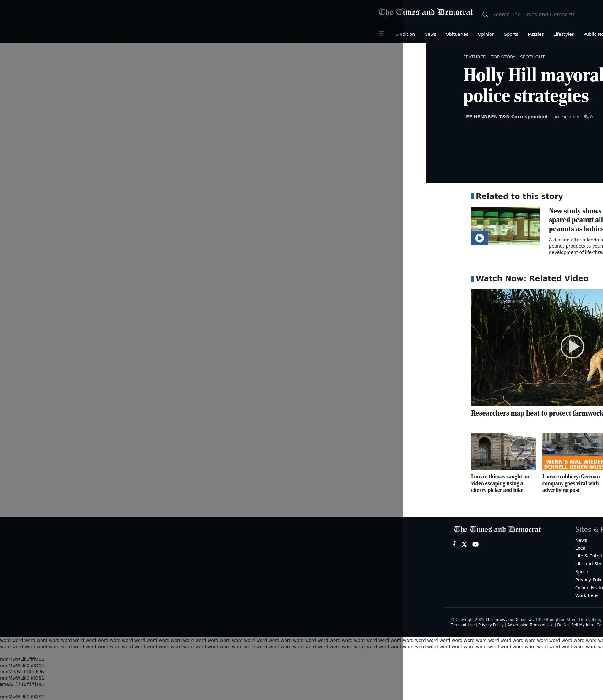Click the Do Not Sell My Info link
603x700 pixels.
[x=575, y=625]
